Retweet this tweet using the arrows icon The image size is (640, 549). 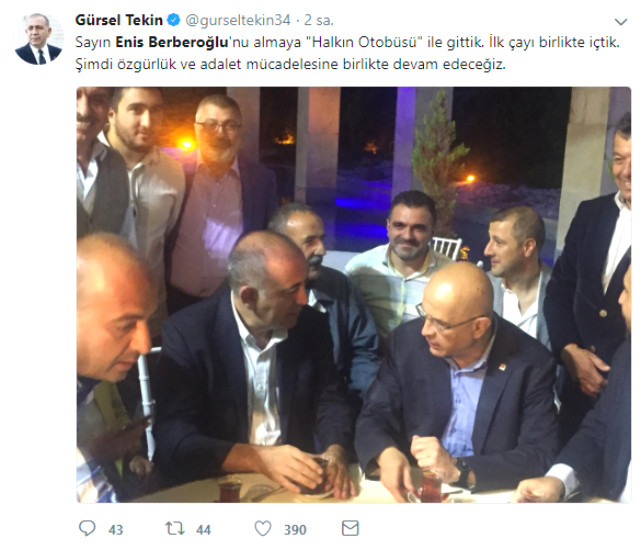(175, 529)
